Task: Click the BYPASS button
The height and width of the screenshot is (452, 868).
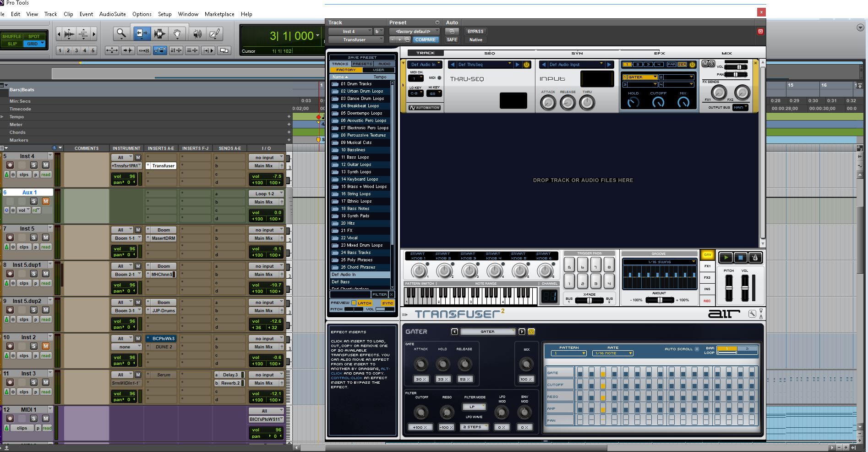Action: [x=475, y=31]
